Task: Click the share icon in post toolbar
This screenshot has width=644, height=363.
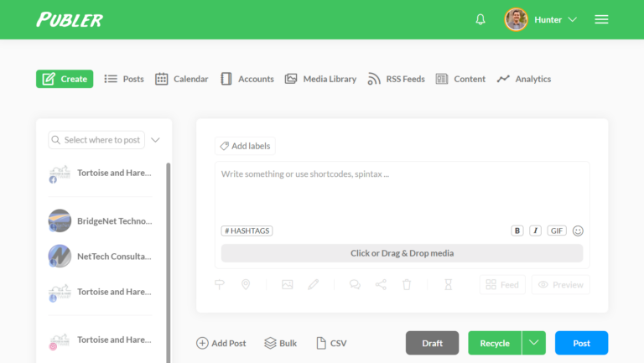Action: [381, 284]
